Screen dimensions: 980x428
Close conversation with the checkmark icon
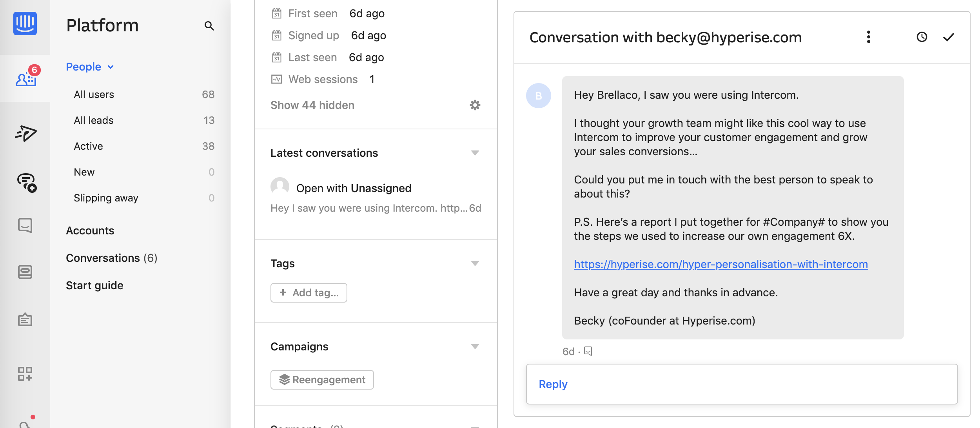[x=949, y=37]
